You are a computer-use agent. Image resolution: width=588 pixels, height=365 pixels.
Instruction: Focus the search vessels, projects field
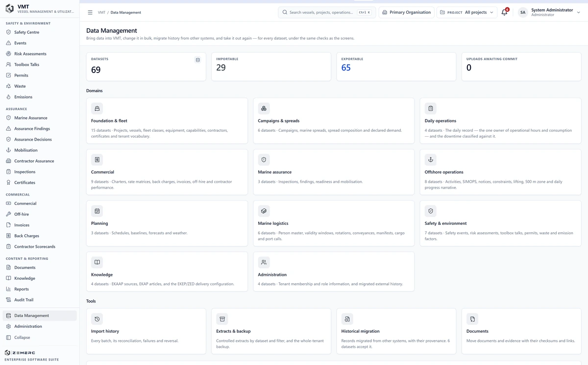(327, 12)
